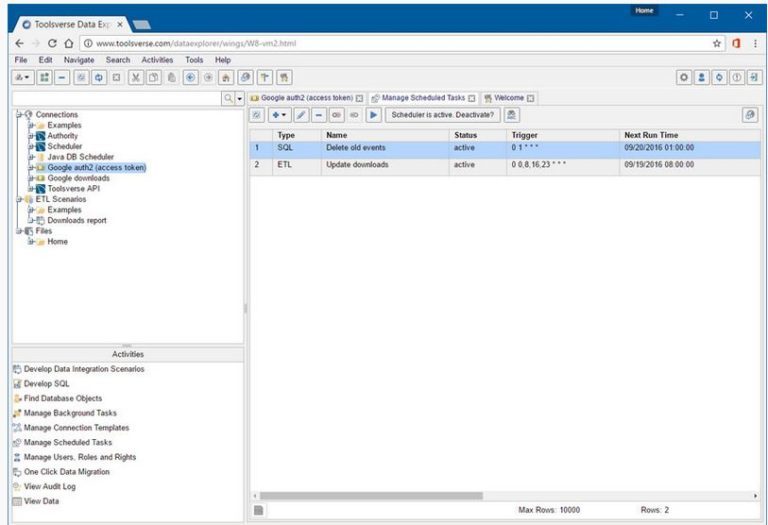Close the Manage Scheduled Tasks tab
The height and width of the screenshot is (525, 768).
[x=471, y=98]
